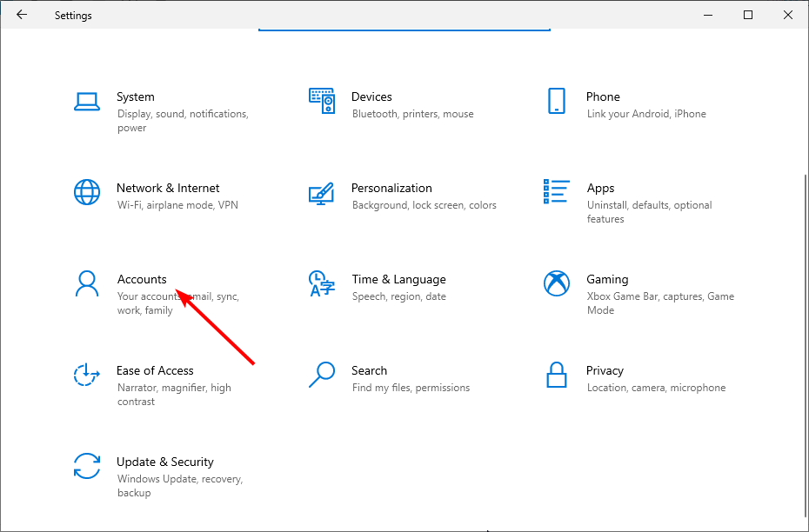Select the Accounts person icon
Screen dimensions: 809x532
[x=87, y=283]
